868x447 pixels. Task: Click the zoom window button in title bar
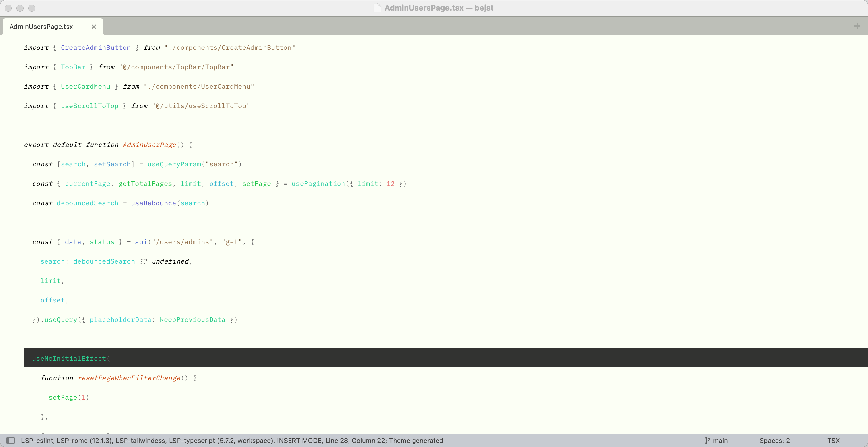[x=32, y=8]
